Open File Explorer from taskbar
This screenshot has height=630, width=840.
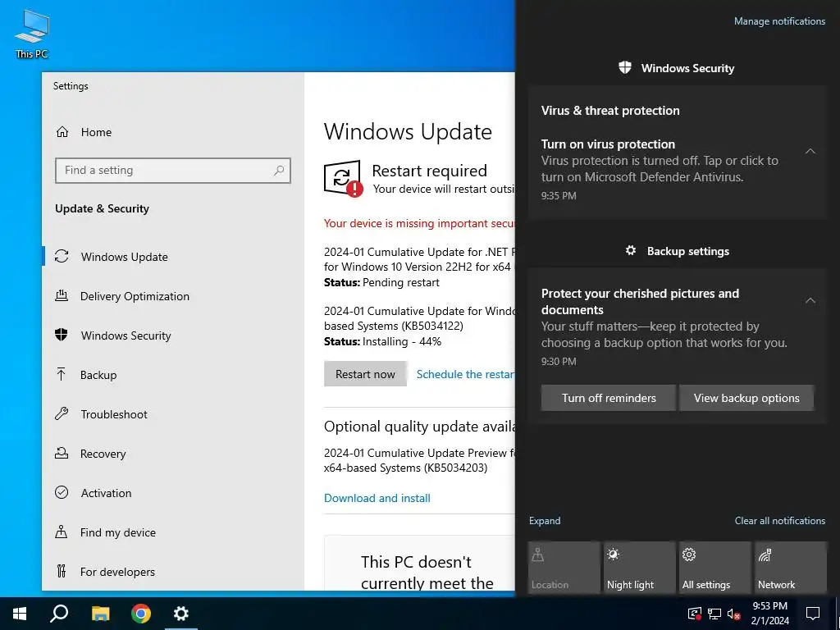pyautogui.click(x=100, y=614)
